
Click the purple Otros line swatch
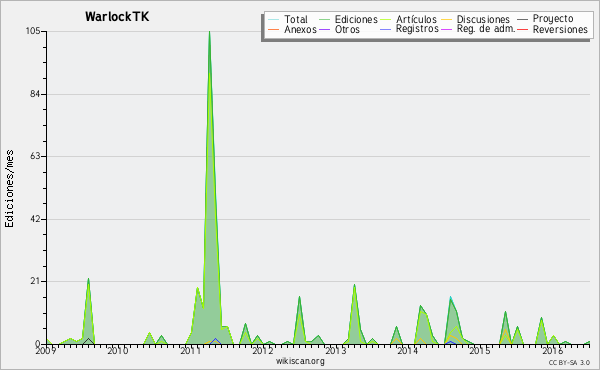pyautogui.click(x=324, y=29)
